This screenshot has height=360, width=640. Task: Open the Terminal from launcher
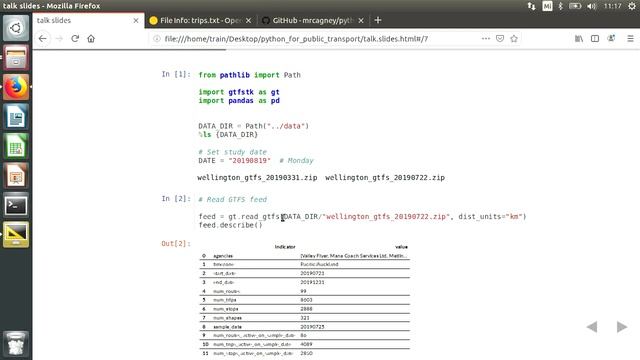pyautogui.click(x=16, y=205)
